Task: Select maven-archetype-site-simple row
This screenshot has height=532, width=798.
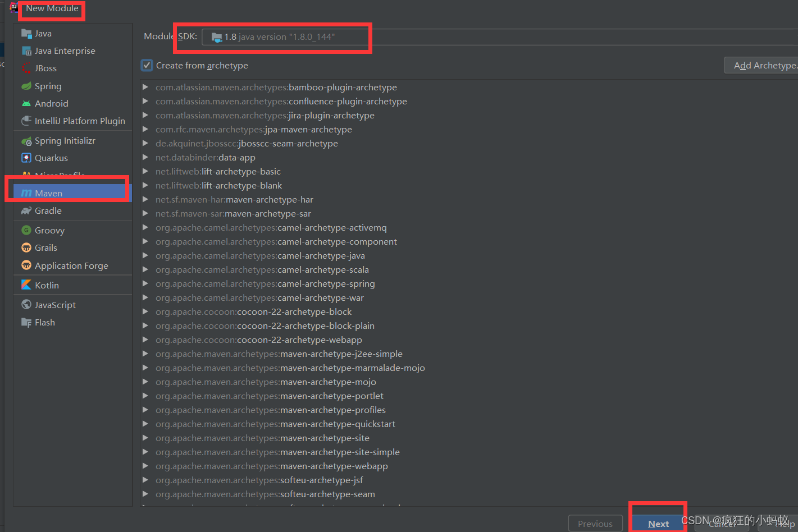Action: coord(469,452)
